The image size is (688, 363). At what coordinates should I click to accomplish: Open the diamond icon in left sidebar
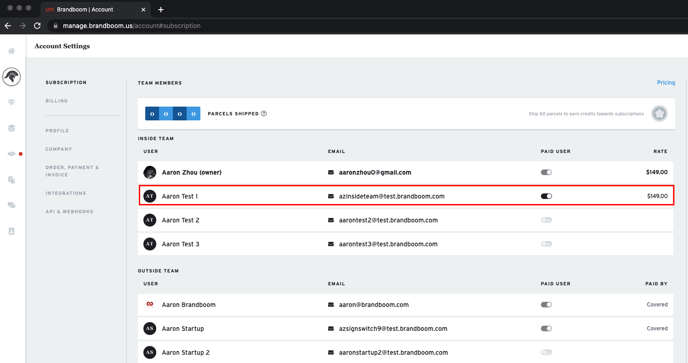coord(11,102)
